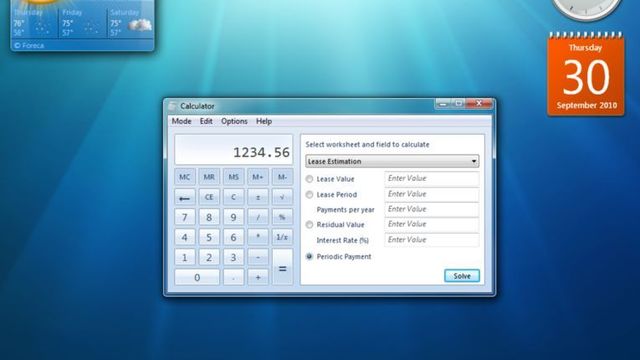Click digit 5 on keypad
This screenshot has height=360, width=640.
[209, 237]
